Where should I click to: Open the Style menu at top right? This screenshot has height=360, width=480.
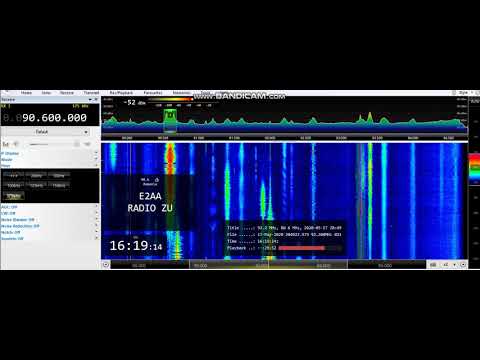[463, 92]
